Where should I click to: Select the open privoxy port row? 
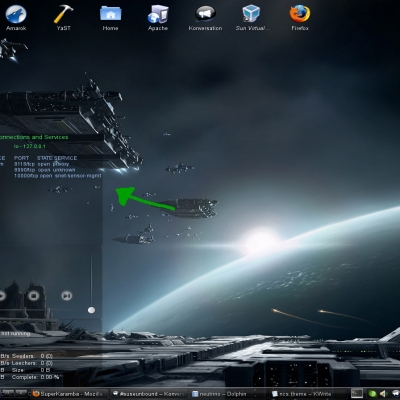tap(41, 164)
